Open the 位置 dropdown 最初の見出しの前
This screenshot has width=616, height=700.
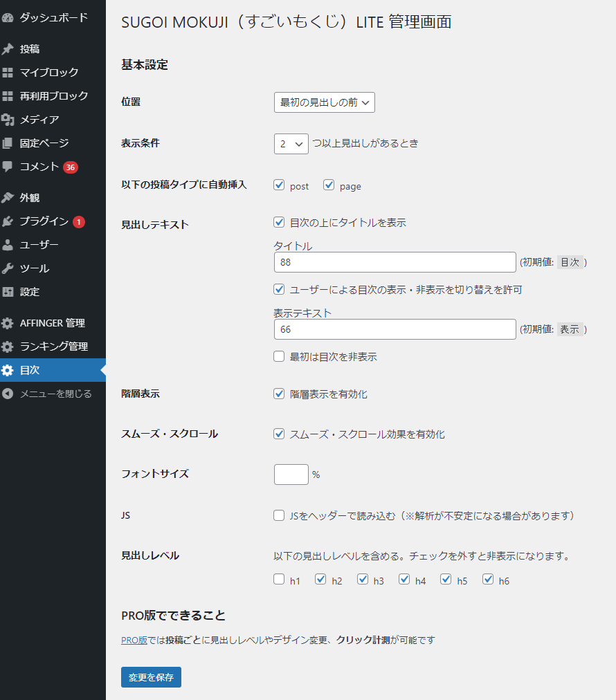click(325, 102)
